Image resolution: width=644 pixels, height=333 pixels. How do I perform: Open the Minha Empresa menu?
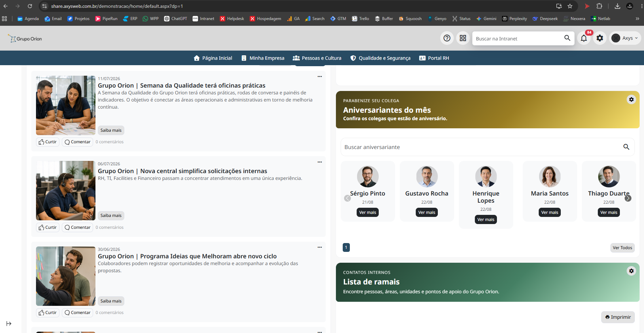[263, 58]
